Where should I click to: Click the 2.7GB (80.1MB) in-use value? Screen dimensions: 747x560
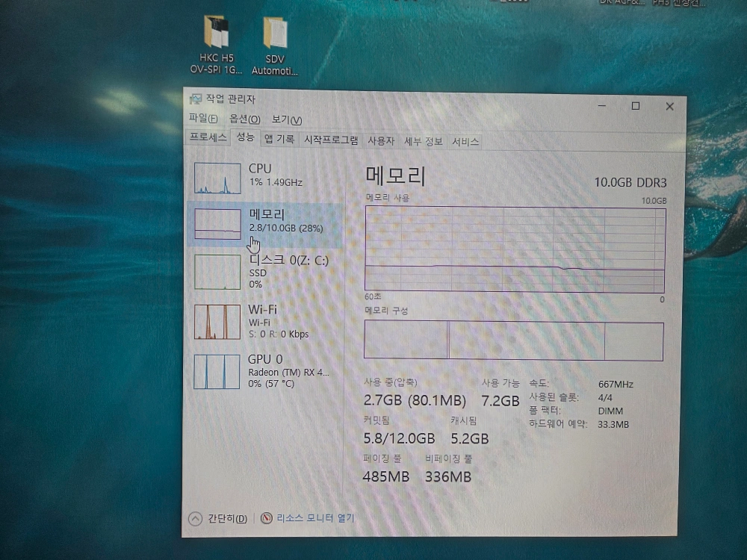[415, 400]
